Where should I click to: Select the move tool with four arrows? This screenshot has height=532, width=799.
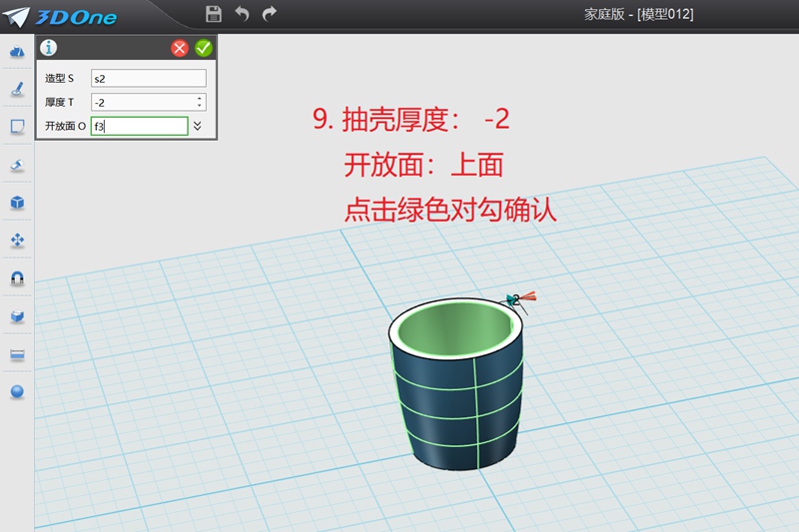tap(17, 240)
